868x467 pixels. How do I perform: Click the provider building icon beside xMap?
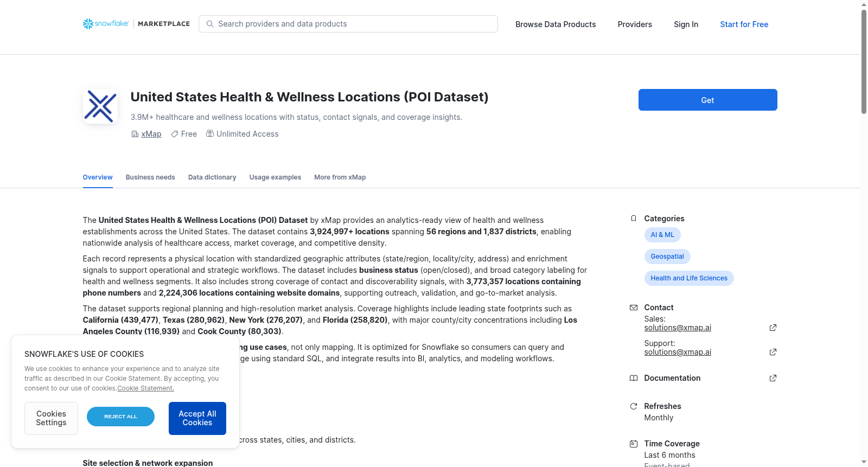click(135, 134)
